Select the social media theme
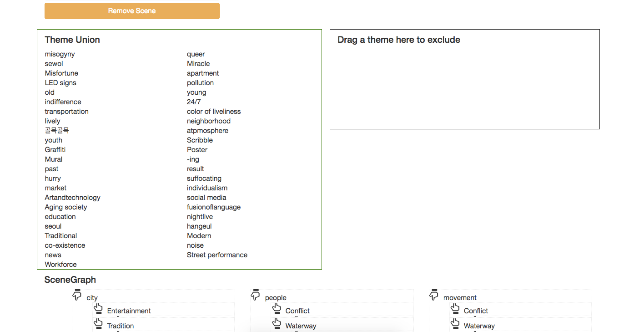The width and height of the screenshot is (644, 332). coord(206,198)
